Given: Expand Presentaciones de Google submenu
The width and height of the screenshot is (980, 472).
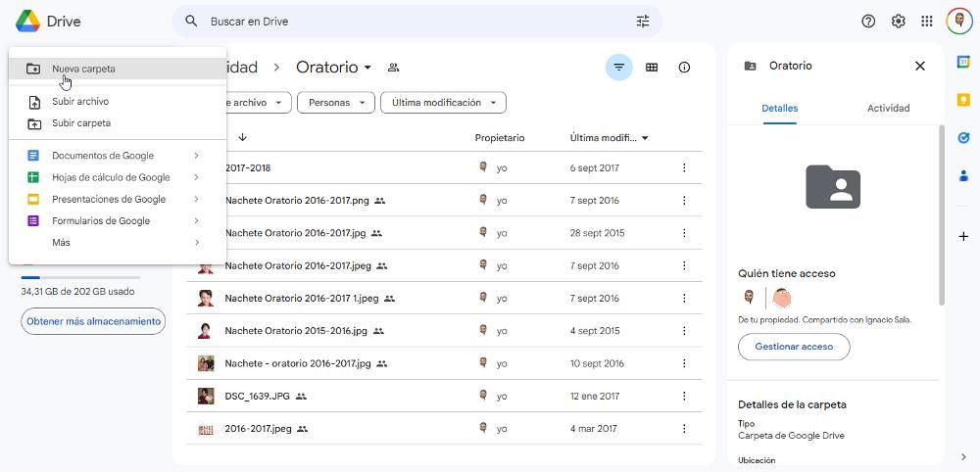Looking at the screenshot, I should [196, 199].
